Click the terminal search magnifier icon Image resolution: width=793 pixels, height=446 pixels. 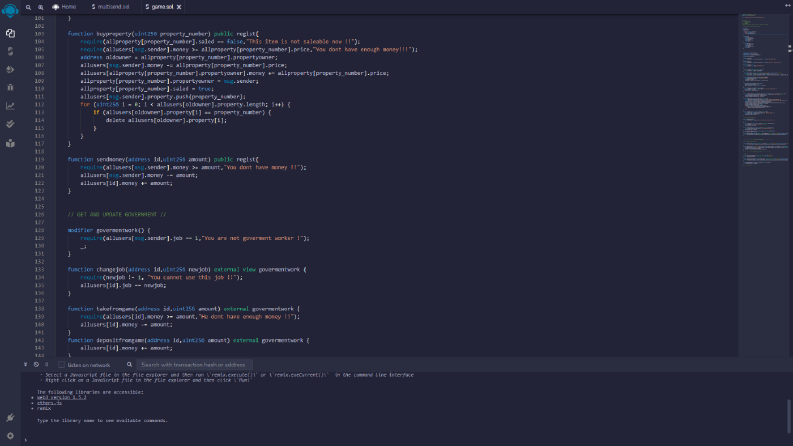pos(129,365)
